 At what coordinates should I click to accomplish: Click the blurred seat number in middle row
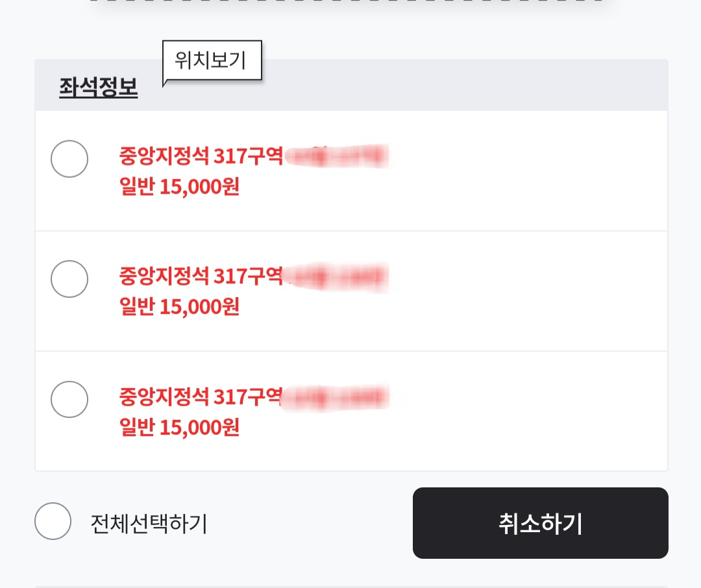click(337, 276)
